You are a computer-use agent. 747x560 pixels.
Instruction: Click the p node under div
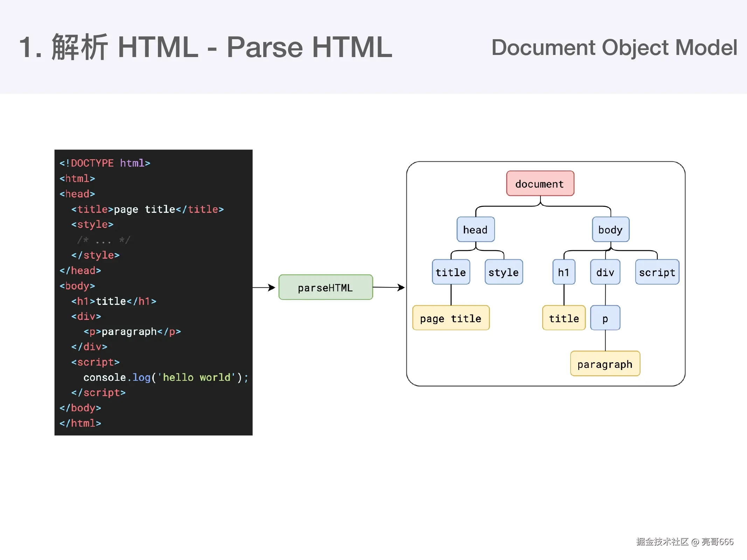[605, 318]
